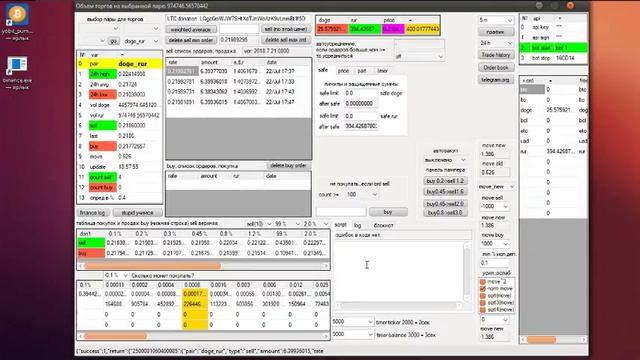Screen dimensions: 640x360
Task: Click the safe limit field beside safe doge
Action: pyautogui.click(x=361, y=93)
